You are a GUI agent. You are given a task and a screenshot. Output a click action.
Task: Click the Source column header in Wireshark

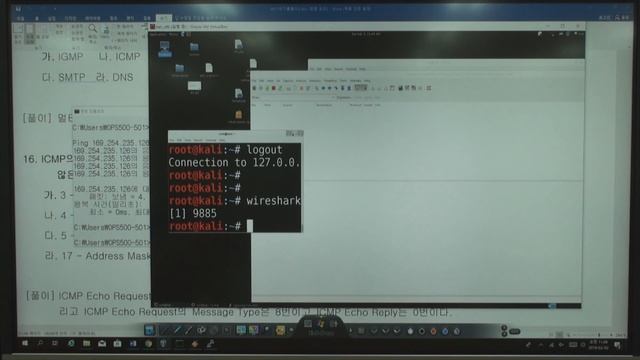point(287,105)
